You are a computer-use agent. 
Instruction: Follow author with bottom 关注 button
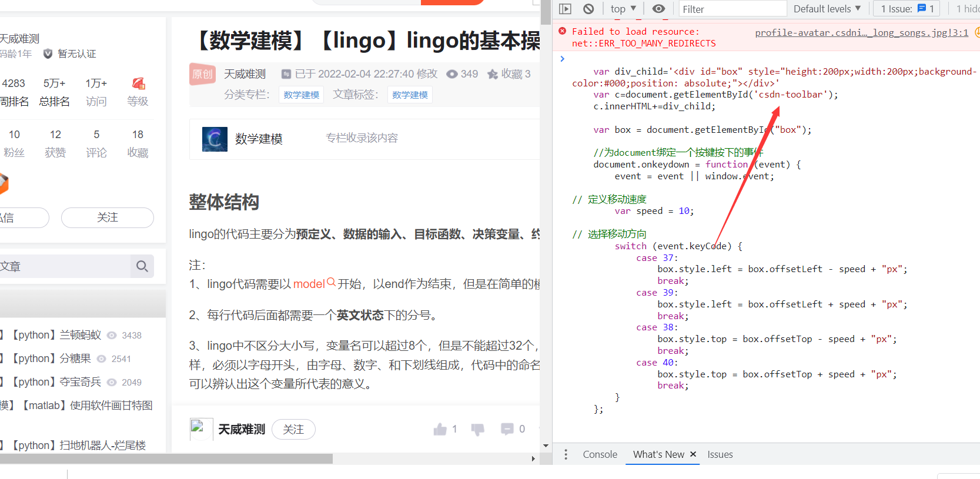(293, 430)
